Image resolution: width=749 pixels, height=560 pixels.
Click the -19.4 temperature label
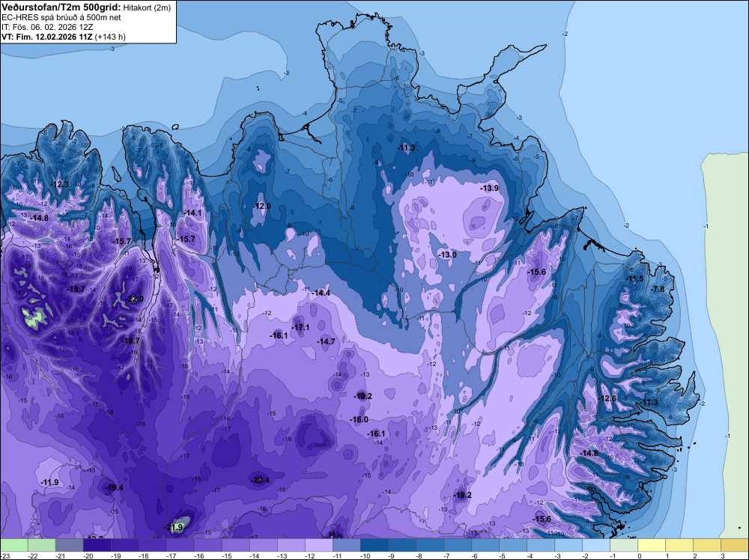click(114, 487)
